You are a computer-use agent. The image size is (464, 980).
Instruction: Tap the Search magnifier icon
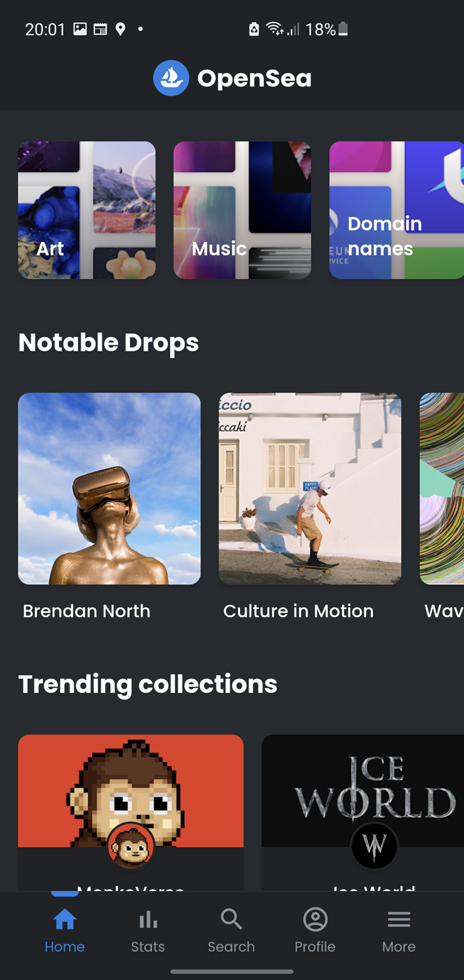pos(231,919)
